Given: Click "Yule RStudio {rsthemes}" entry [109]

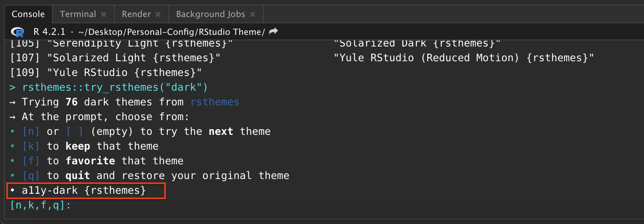Looking at the screenshot, I should click(x=124, y=72).
